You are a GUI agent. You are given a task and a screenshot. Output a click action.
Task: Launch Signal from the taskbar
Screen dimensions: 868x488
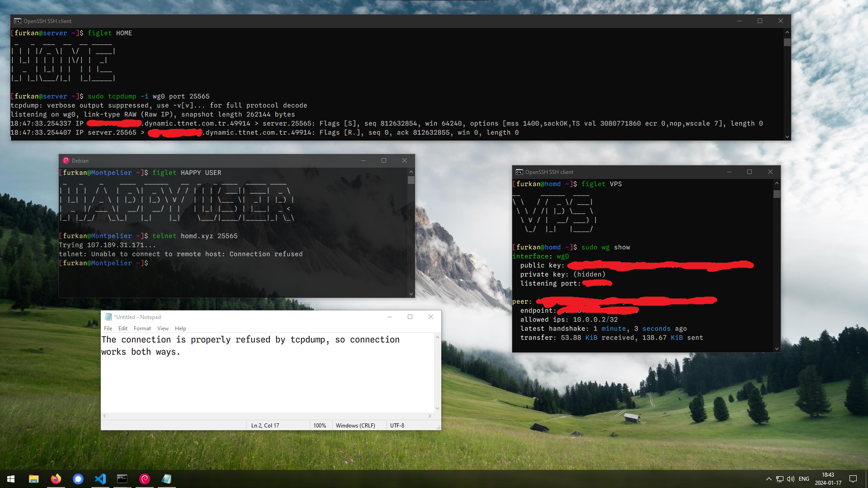(78, 479)
